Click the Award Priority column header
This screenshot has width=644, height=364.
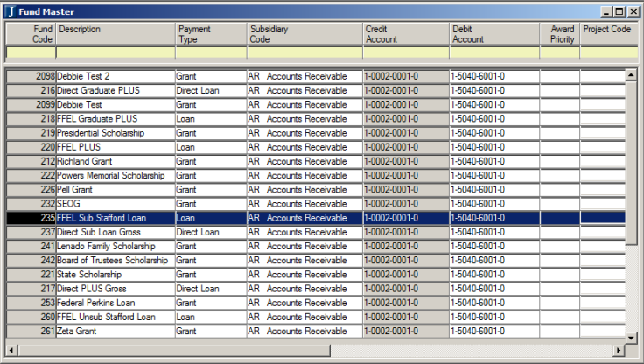559,34
